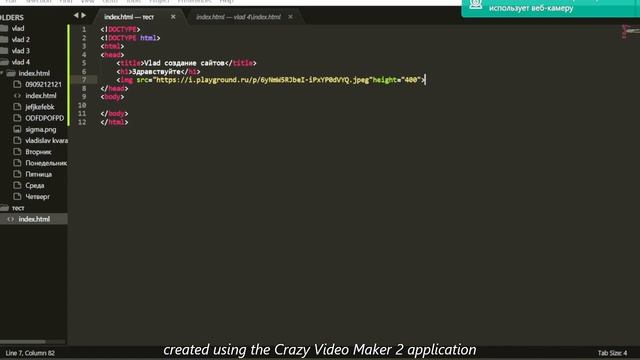Click closing body tag on line 11
640x360 pixels.
tap(114, 113)
